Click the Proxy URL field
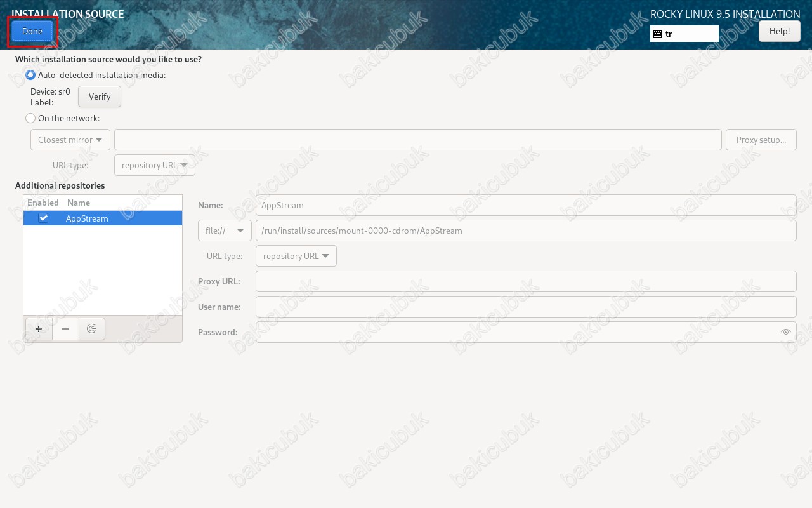This screenshot has width=812, height=508. pyautogui.click(x=526, y=281)
